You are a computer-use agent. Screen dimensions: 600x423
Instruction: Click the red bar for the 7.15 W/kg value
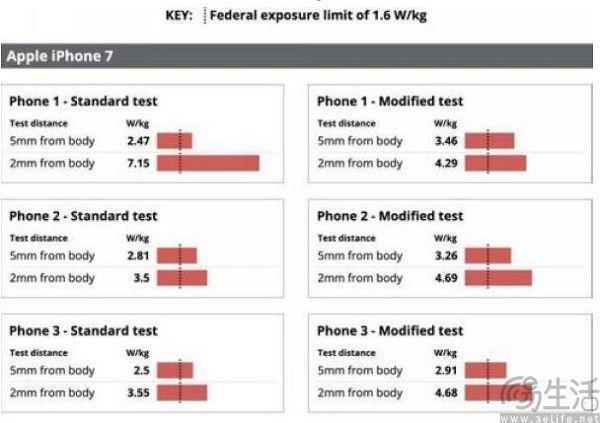tap(207, 163)
